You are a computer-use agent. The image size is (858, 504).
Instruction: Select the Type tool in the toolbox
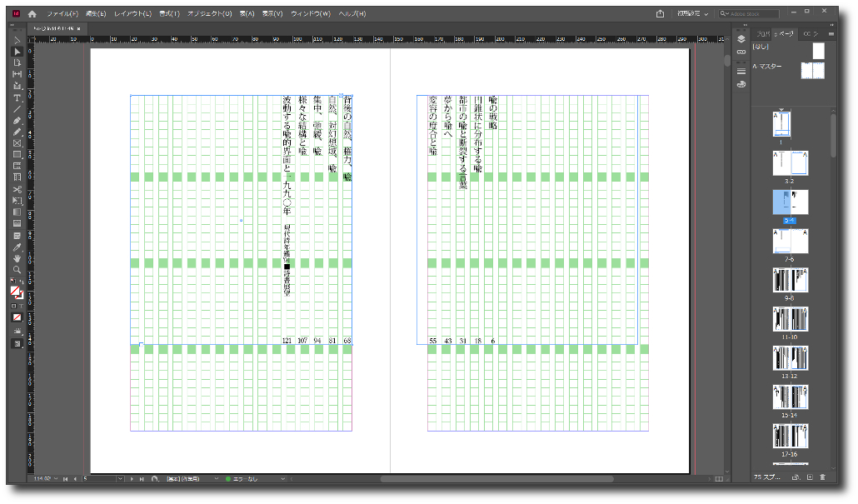coord(17,97)
